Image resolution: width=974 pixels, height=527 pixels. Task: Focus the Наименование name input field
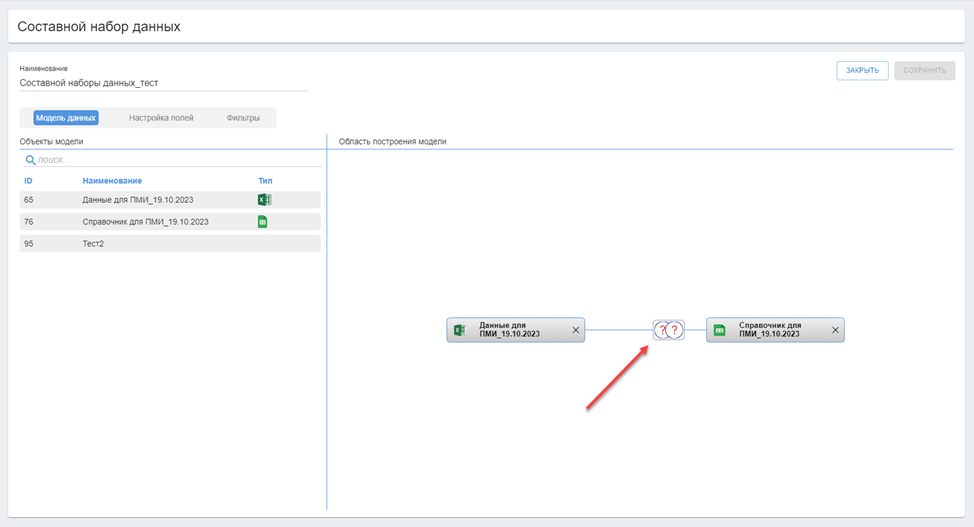tap(163, 83)
